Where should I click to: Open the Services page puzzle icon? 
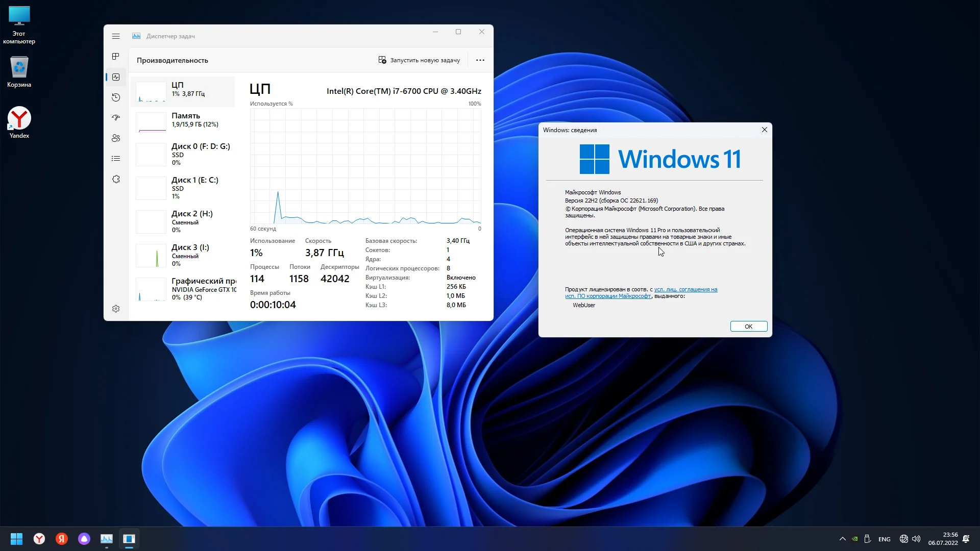[x=116, y=179]
